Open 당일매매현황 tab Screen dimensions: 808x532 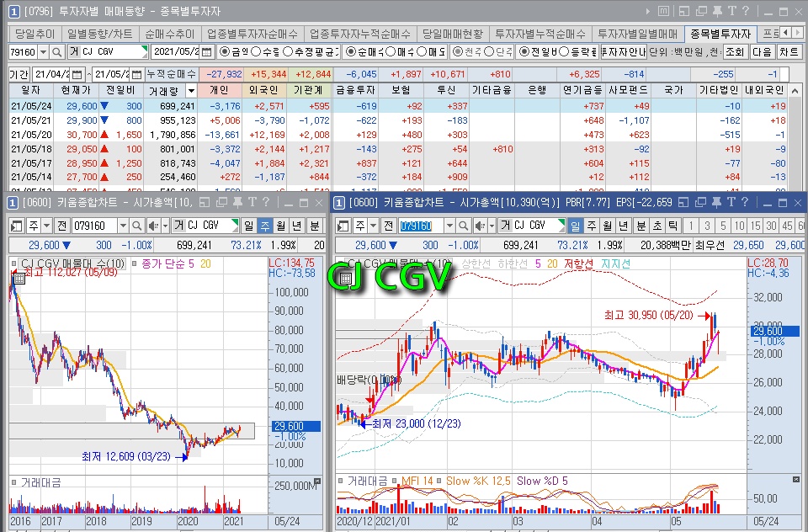(453, 34)
